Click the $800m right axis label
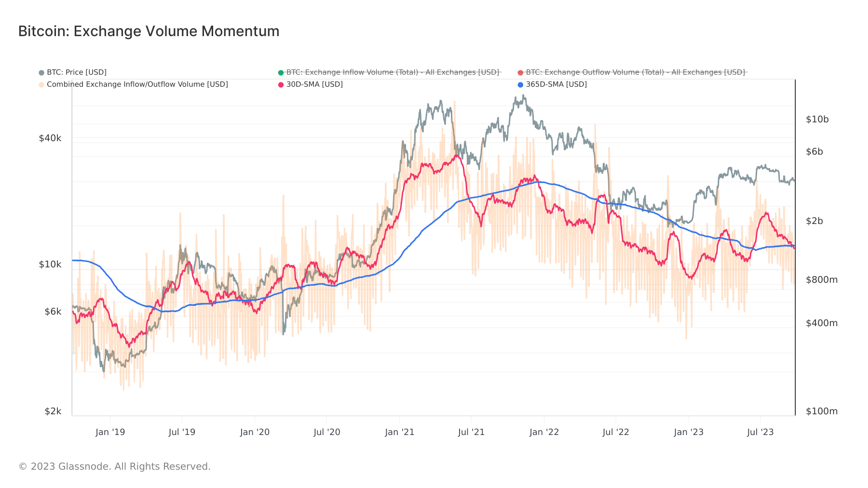 (822, 280)
